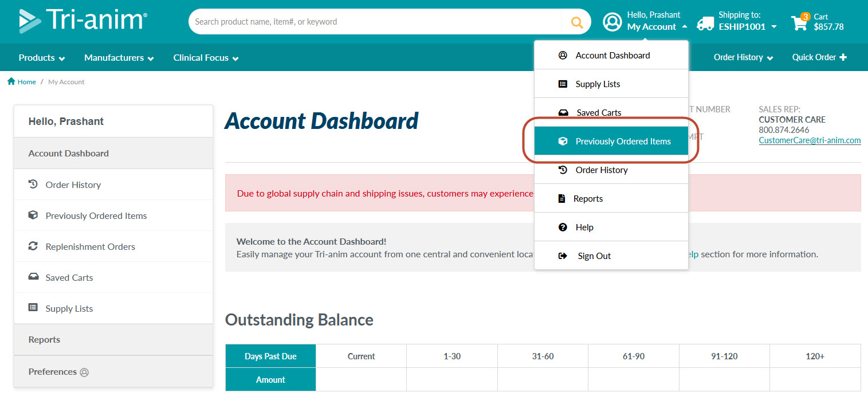The width and height of the screenshot is (868, 404).
Task: Click the shipping truck icon
Action: (x=705, y=23)
